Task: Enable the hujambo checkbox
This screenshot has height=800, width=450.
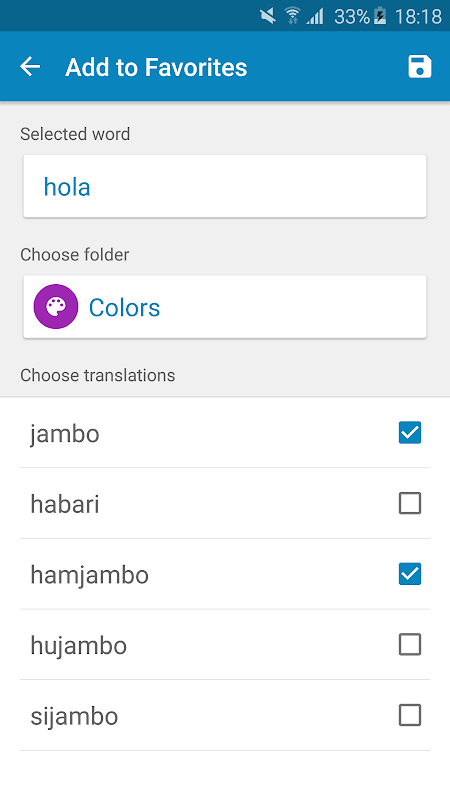Action: [x=410, y=645]
